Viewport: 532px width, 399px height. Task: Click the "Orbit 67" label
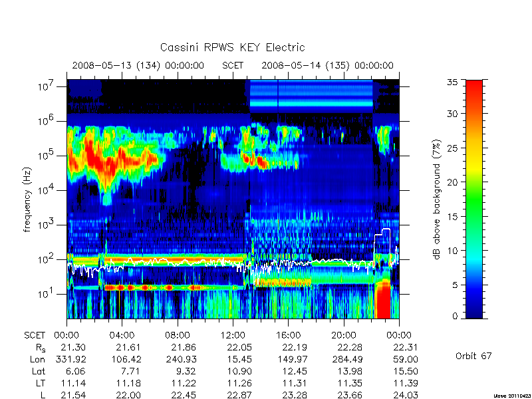[473, 356]
